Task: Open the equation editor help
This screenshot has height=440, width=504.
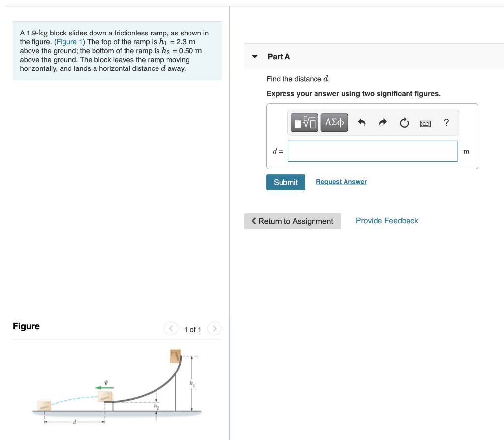Action: point(446,123)
